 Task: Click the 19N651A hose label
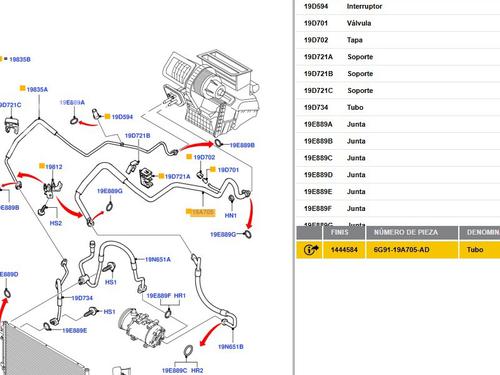[158, 259]
